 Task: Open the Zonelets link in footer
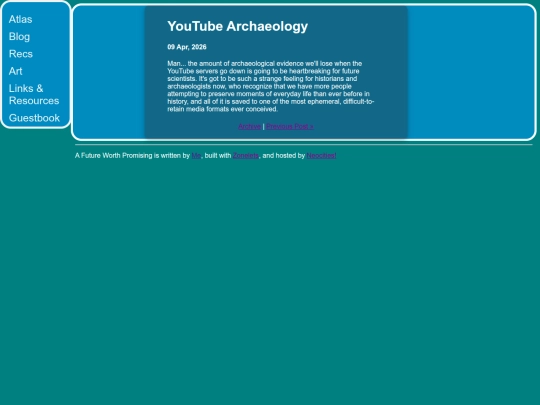coord(246,156)
